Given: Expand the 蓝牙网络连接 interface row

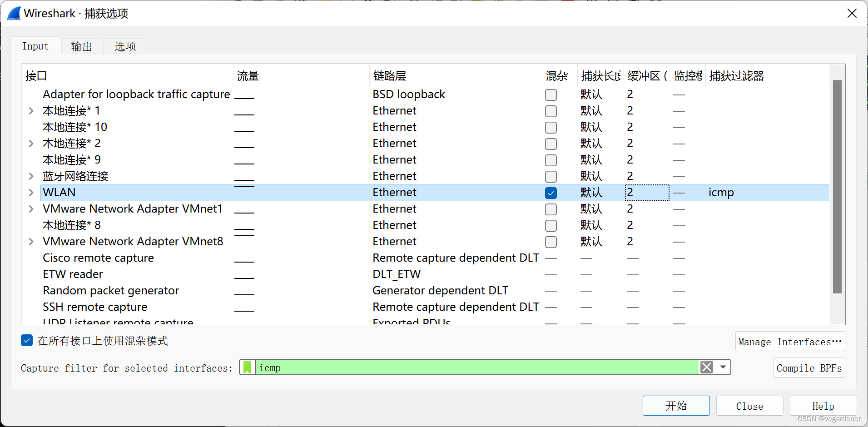Looking at the screenshot, I should click(x=31, y=176).
